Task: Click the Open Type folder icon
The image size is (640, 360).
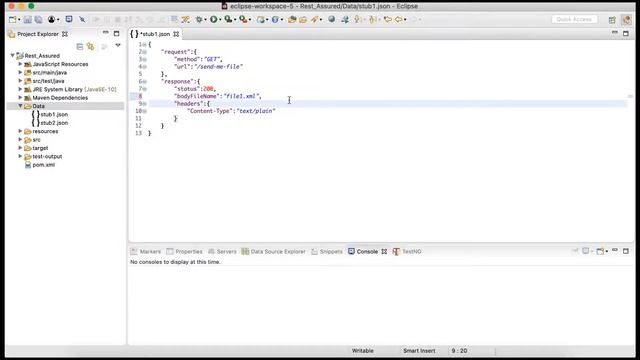Action: (292, 19)
